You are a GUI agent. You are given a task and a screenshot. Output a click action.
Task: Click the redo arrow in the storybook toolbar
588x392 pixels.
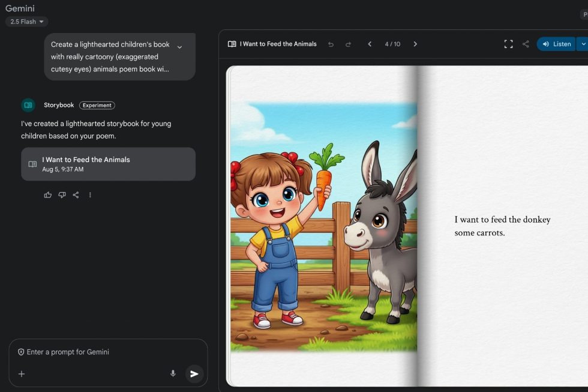click(348, 44)
